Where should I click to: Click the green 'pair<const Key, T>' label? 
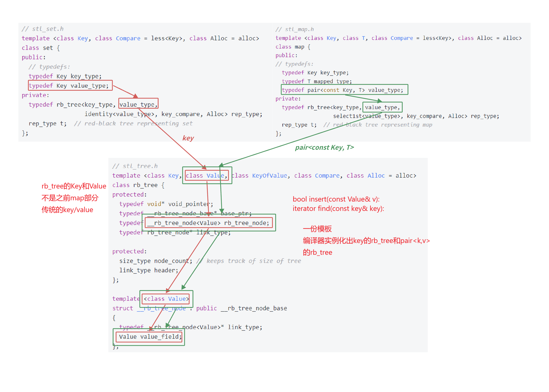coord(324,147)
